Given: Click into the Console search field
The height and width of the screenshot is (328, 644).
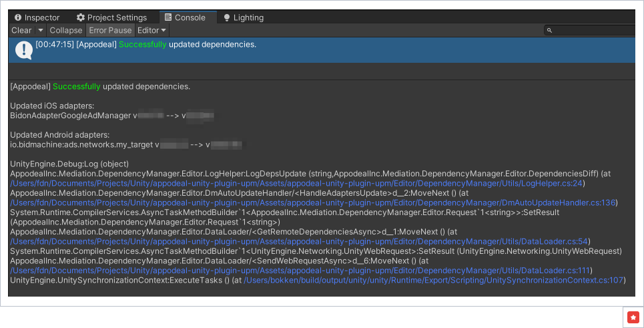Looking at the screenshot, I should [593, 31].
